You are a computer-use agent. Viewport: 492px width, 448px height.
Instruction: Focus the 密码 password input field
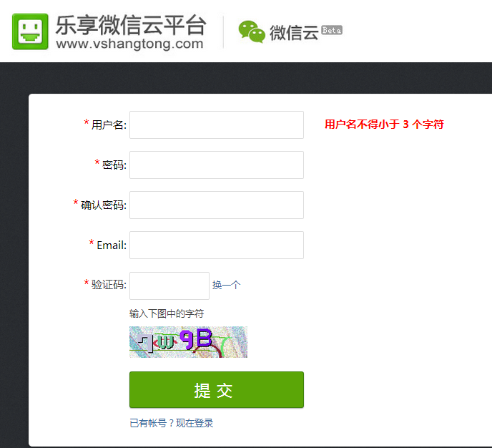click(216, 165)
